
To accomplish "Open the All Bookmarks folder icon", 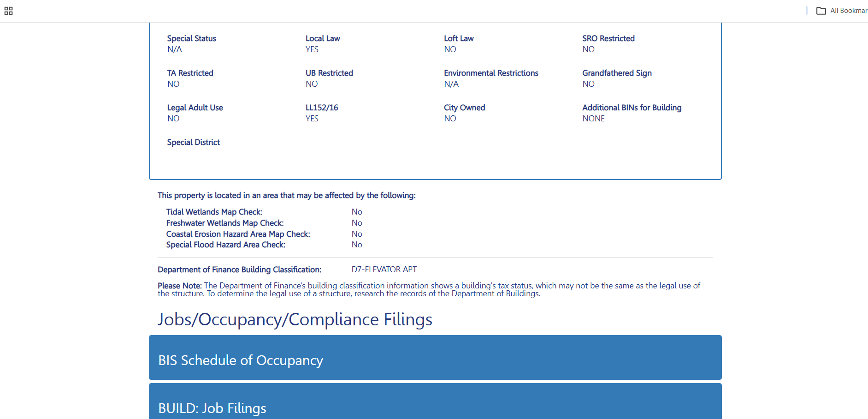I will (821, 11).
